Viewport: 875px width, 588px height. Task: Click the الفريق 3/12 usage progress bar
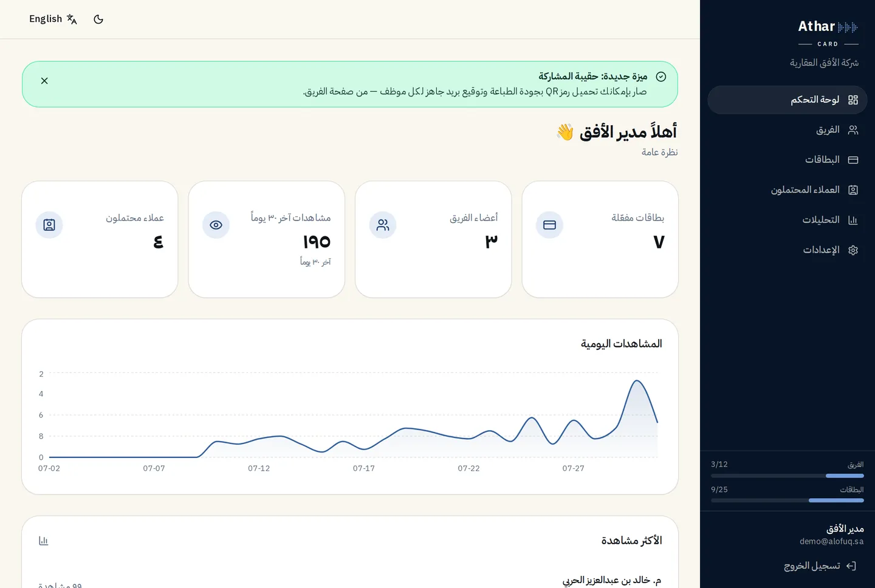pyautogui.click(x=787, y=476)
